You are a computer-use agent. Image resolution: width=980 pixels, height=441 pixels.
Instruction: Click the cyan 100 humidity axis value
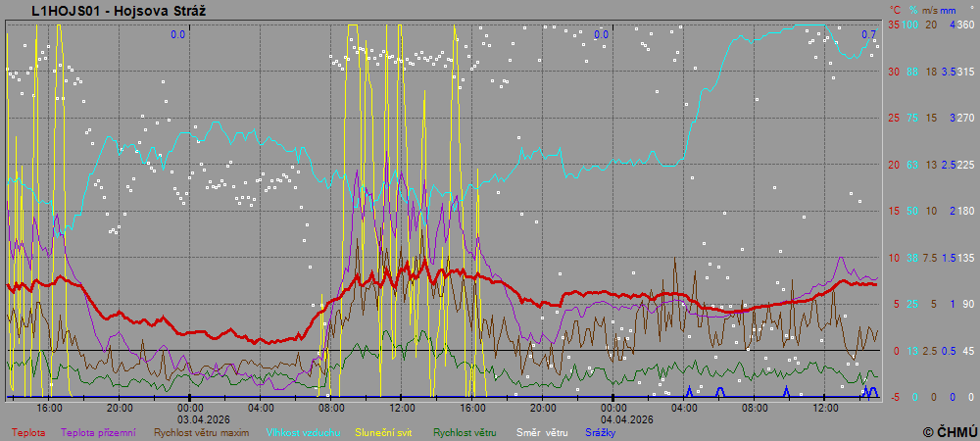(x=910, y=24)
